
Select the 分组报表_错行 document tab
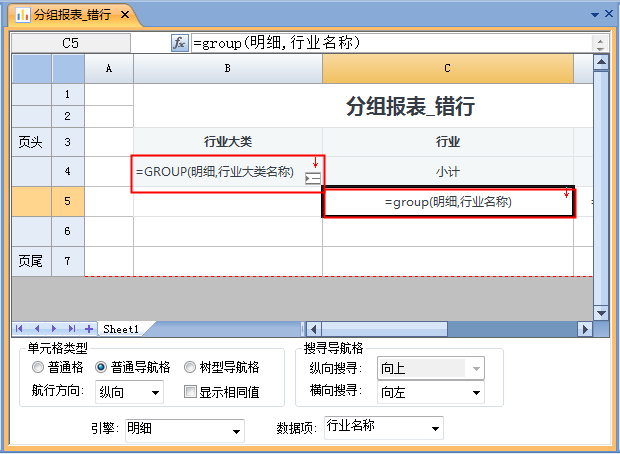pos(72,15)
